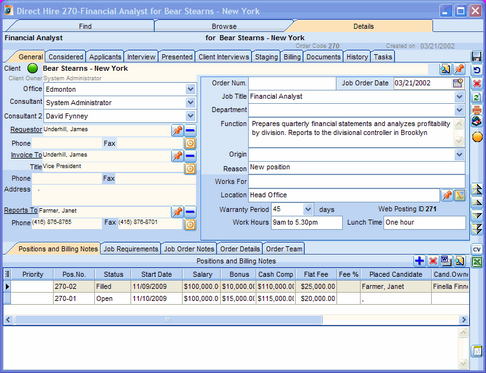This screenshot has height=373, width=486.
Task: Click the Lunch Time field
Action: pos(425,223)
